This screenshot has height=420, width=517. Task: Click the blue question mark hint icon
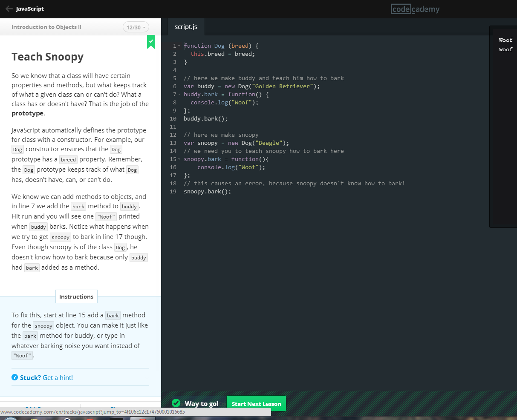14,377
